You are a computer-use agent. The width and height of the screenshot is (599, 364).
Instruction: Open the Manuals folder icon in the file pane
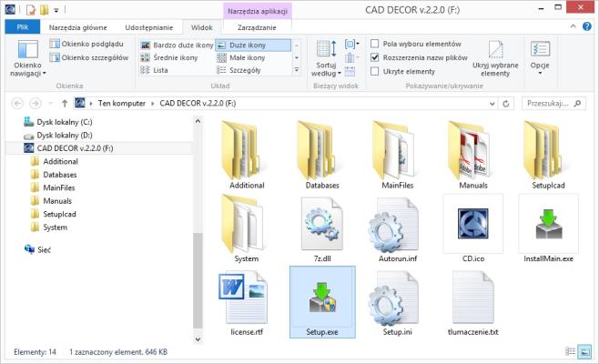(x=471, y=150)
